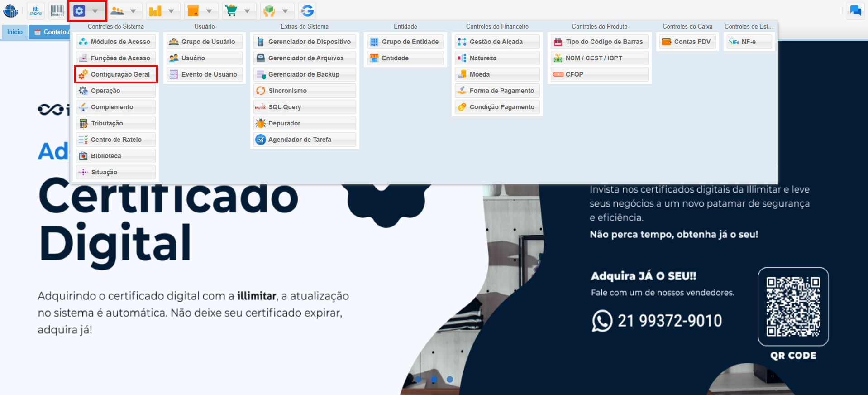Expand the shopping cart toolbar dropdown arrow
Screen dimensions: 868x395
(x=247, y=11)
